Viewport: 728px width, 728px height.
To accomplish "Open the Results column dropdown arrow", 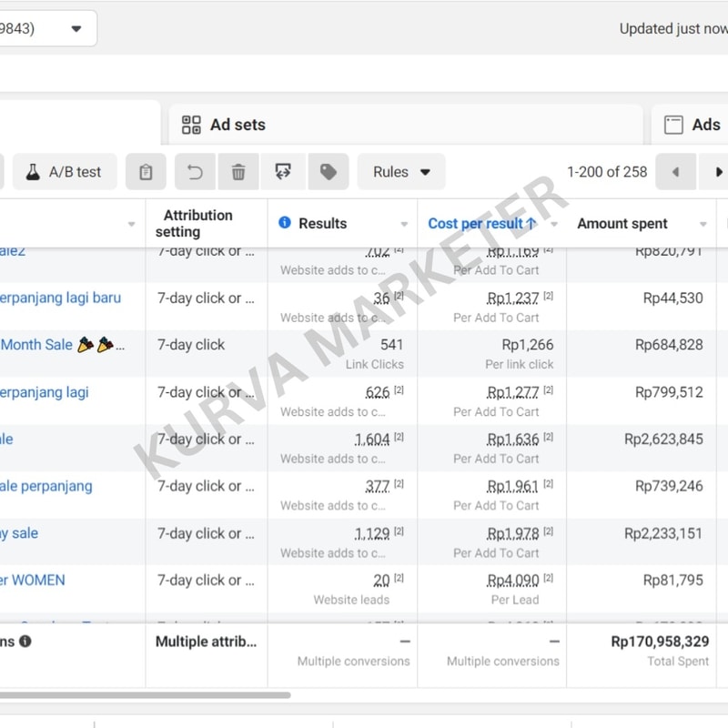I will pos(404,224).
